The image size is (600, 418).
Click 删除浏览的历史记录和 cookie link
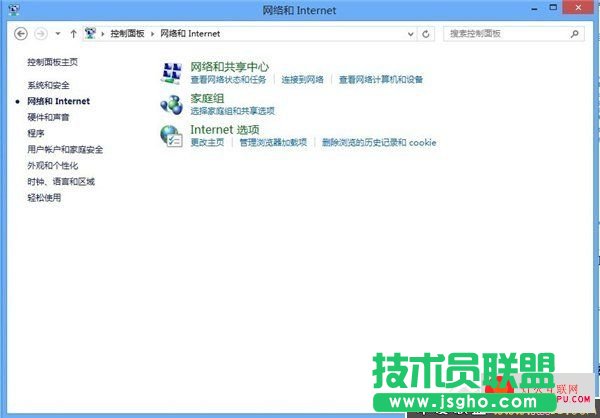pyautogui.click(x=379, y=142)
